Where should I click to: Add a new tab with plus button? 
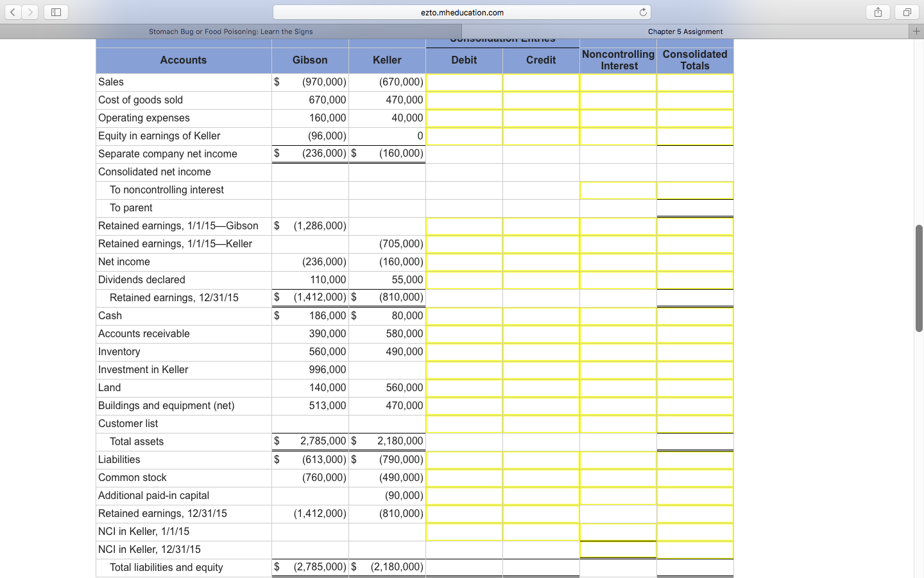pos(916,31)
